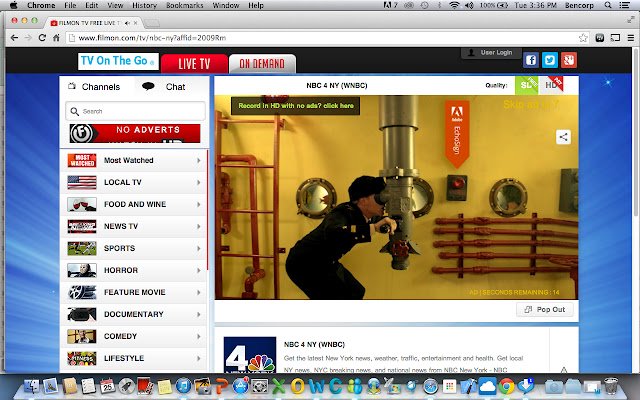
Task: Switch quality to SD
Action: click(527, 85)
